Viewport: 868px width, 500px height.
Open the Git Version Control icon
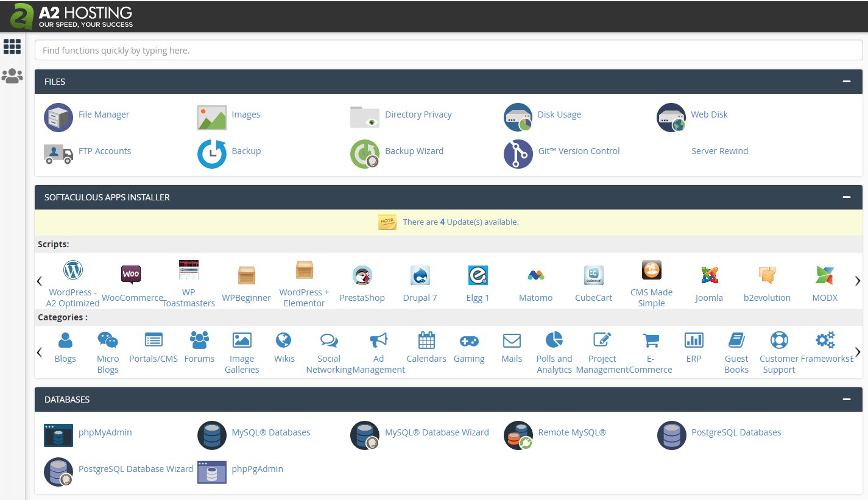[x=518, y=154]
